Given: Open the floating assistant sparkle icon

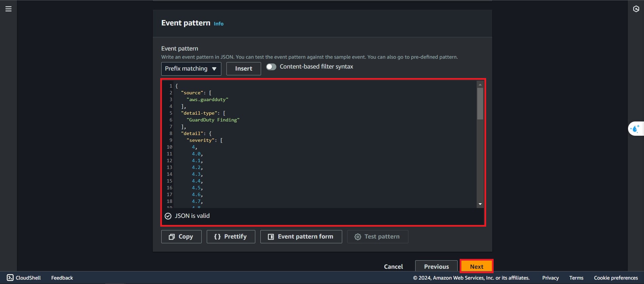Looking at the screenshot, I should (635, 129).
